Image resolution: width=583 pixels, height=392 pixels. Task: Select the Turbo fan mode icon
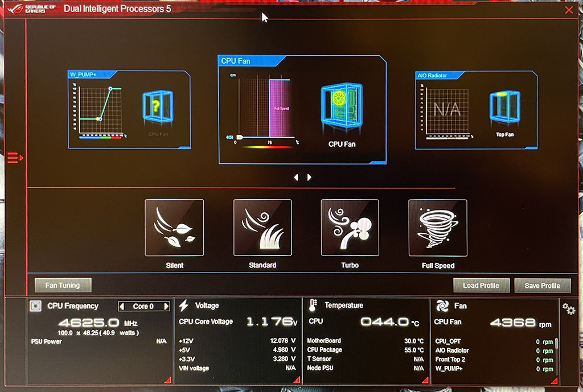click(350, 228)
